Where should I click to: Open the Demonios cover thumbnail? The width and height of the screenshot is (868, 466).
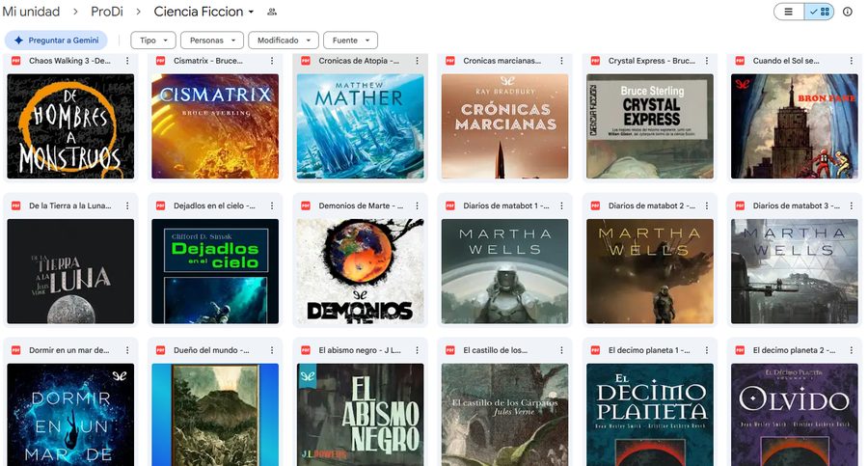click(361, 271)
